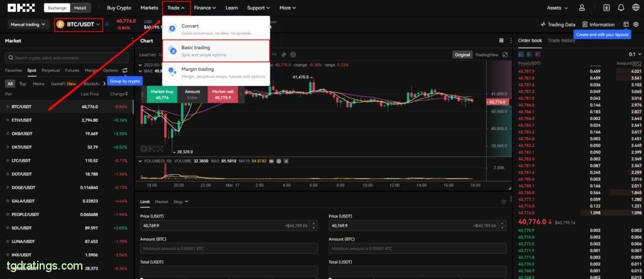Expand the More menu

(288, 8)
